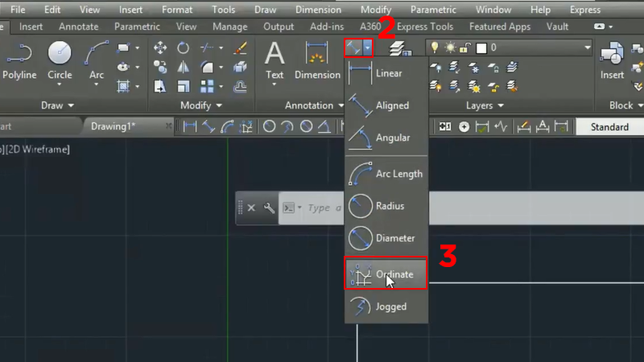Screen dimensions: 644x362
Task: Select the Polyline tool
Action: click(x=19, y=62)
